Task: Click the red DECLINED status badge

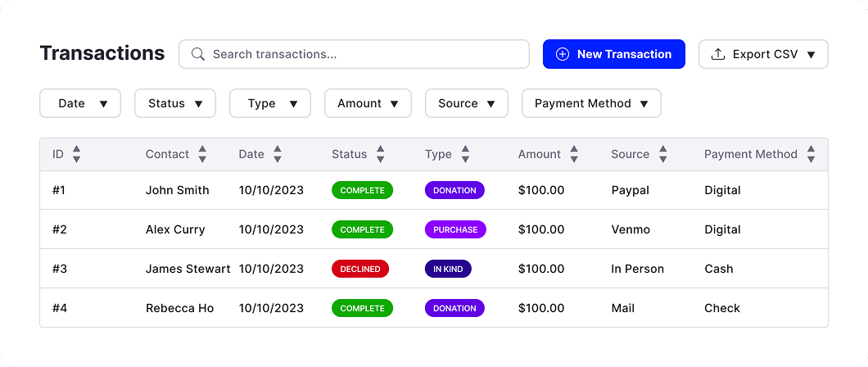Action: point(359,269)
